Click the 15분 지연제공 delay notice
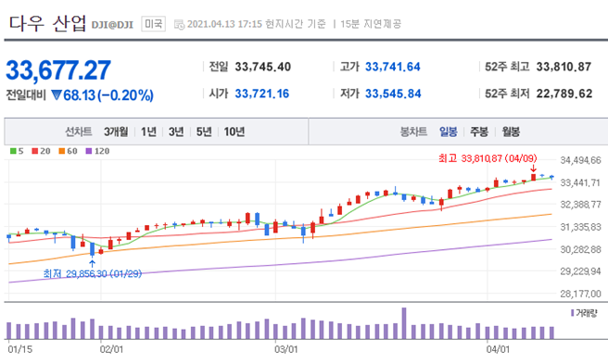This screenshot has height=364, width=608. point(371,24)
